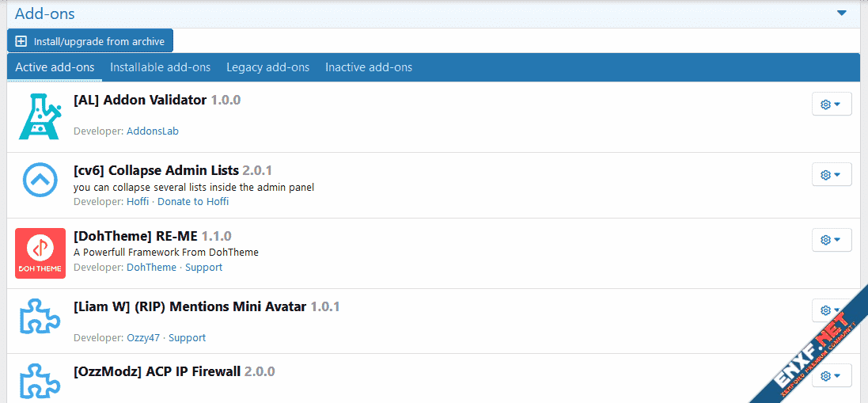The image size is (868, 403).
Task: Collapse the Add-ons section arrow
Action: coord(842,13)
